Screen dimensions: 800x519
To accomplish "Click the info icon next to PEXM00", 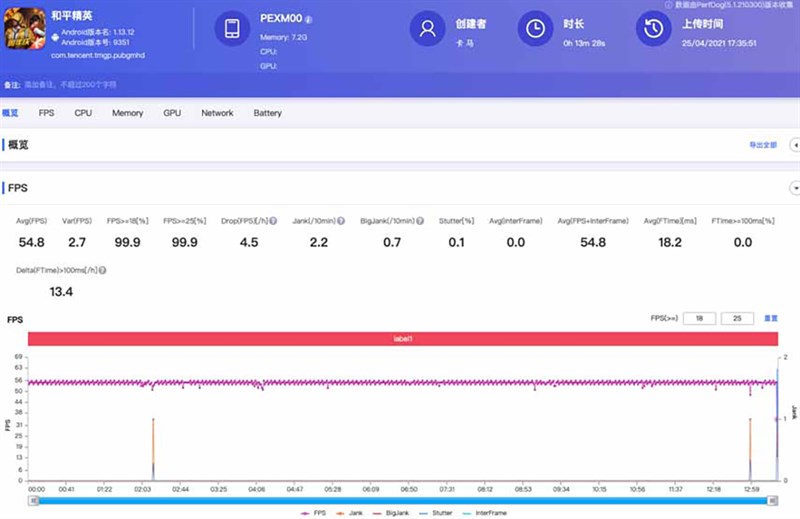I will pyautogui.click(x=309, y=19).
